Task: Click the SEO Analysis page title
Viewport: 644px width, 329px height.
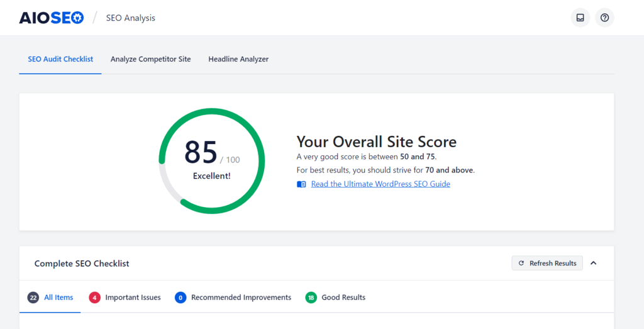Action: click(131, 18)
